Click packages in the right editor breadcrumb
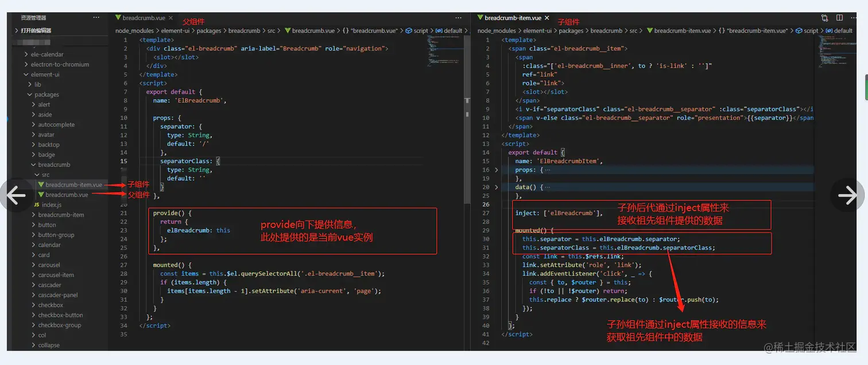 pos(571,31)
